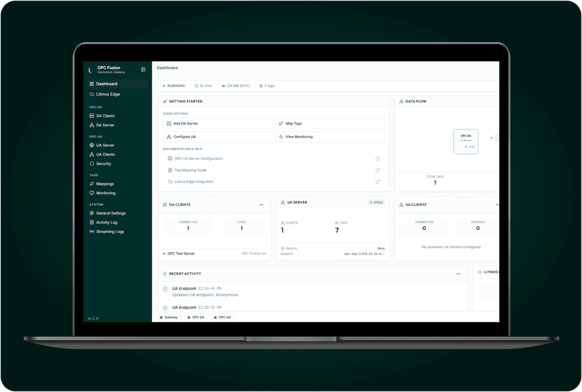Click the Map Tags quick action
The height and width of the screenshot is (392, 582).
330,124
